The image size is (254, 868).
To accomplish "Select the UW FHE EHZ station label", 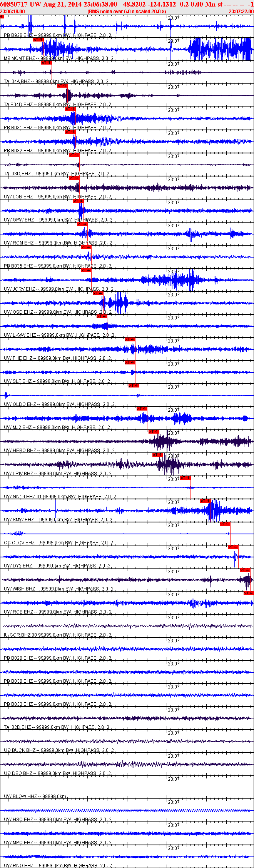I will point(57,358).
